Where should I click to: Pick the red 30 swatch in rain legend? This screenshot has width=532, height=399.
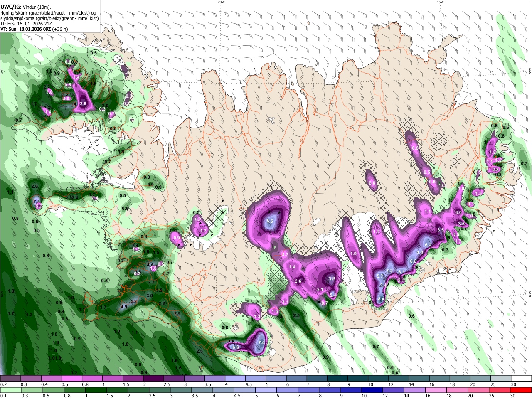[x=521, y=390]
